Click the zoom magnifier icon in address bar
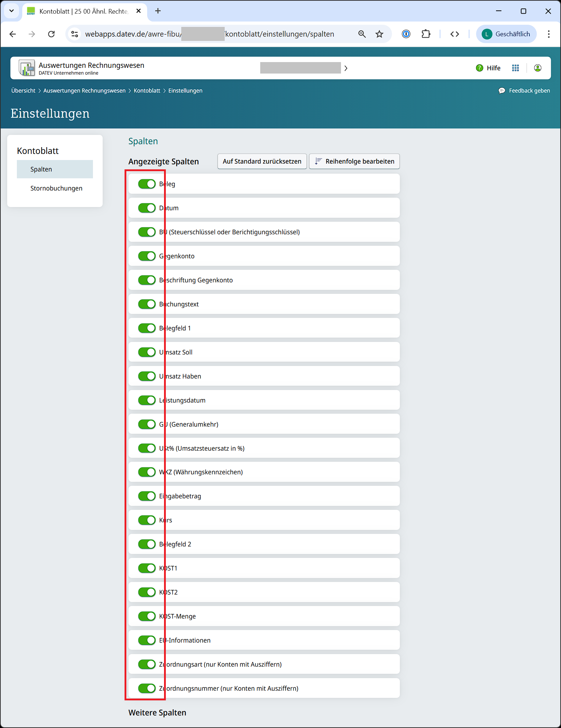The width and height of the screenshot is (561, 728). [362, 34]
